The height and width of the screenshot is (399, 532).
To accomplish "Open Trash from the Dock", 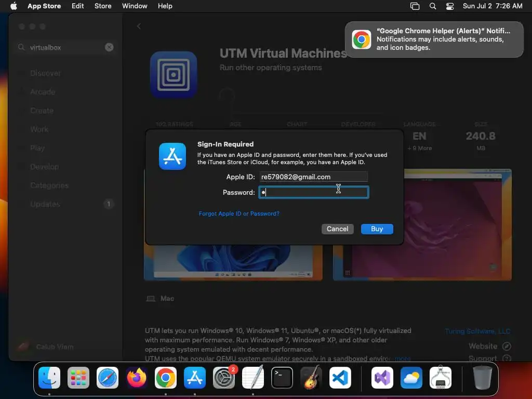I will [x=482, y=378].
